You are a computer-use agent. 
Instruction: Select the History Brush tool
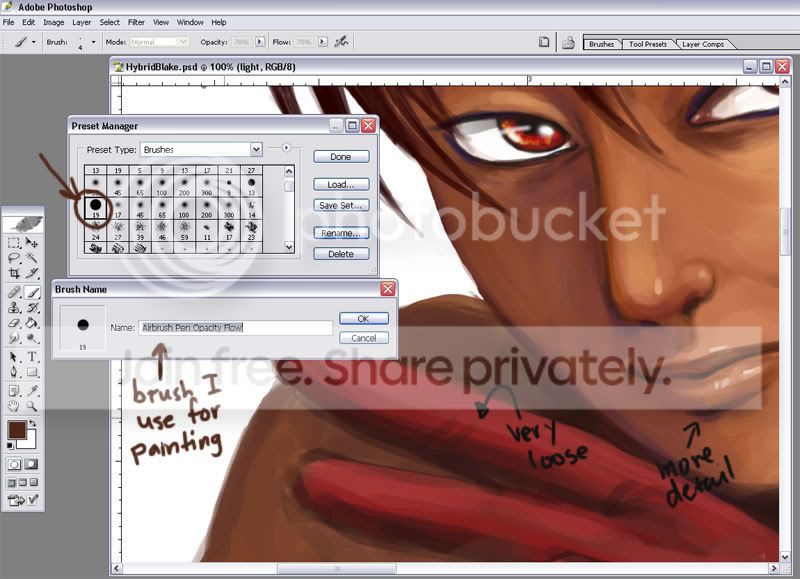click(32, 308)
